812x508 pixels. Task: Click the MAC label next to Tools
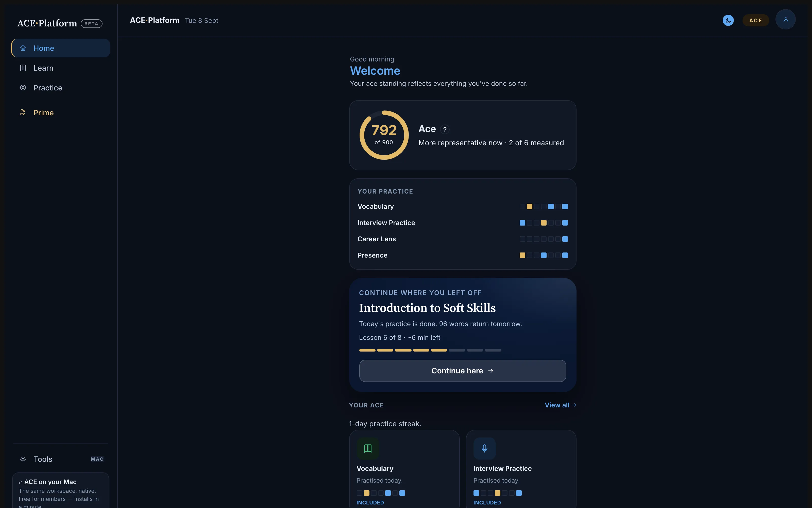97,459
